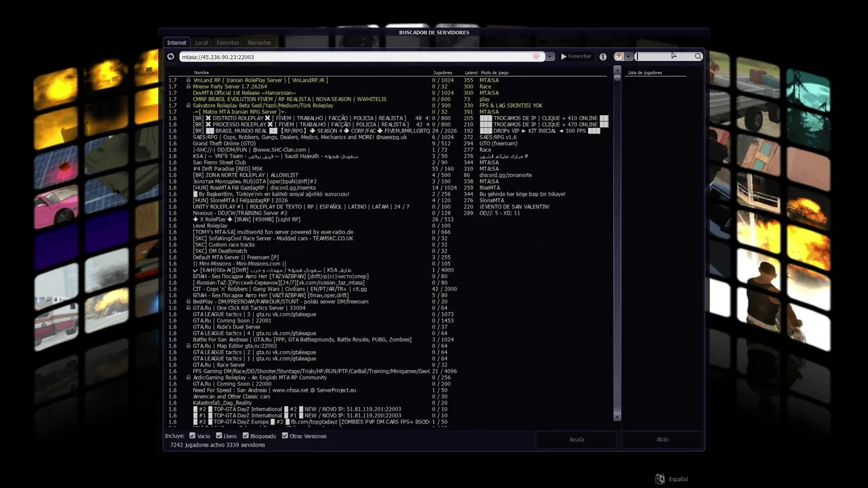Toggle the Lleno checkbox
This screenshot has width=868, height=488.
pyautogui.click(x=219, y=436)
